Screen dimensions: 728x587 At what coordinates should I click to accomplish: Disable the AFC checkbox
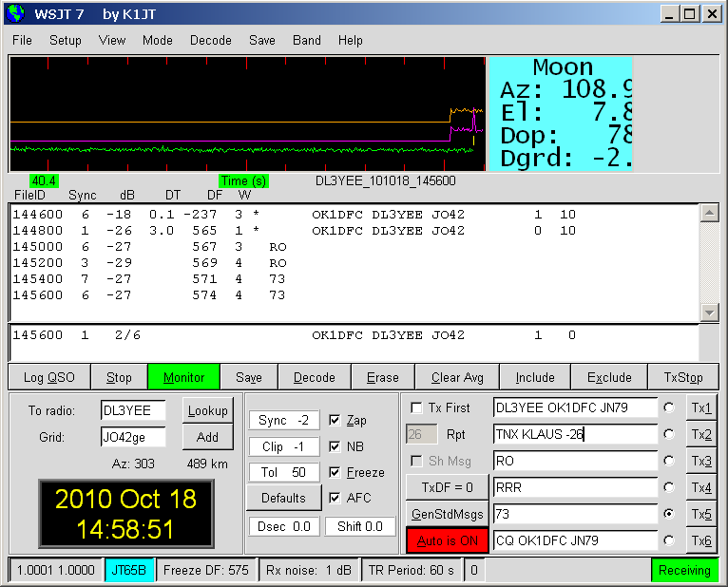click(x=335, y=498)
